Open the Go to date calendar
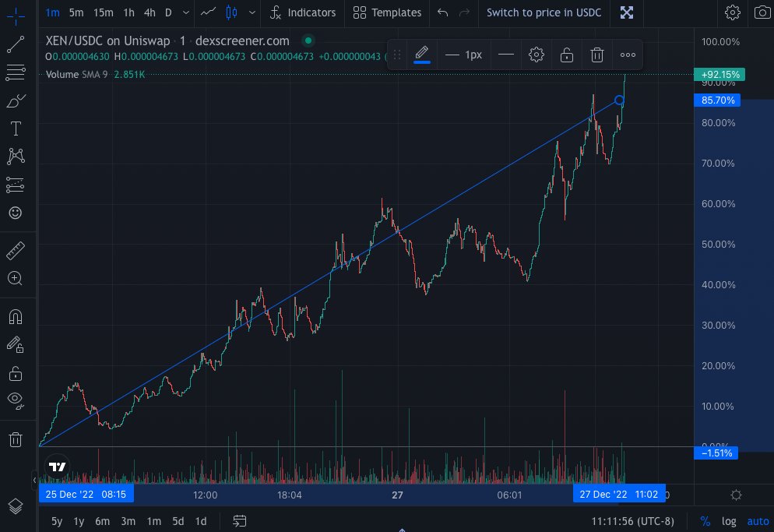Viewport: 774px width, 532px height. [x=239, y=521]
